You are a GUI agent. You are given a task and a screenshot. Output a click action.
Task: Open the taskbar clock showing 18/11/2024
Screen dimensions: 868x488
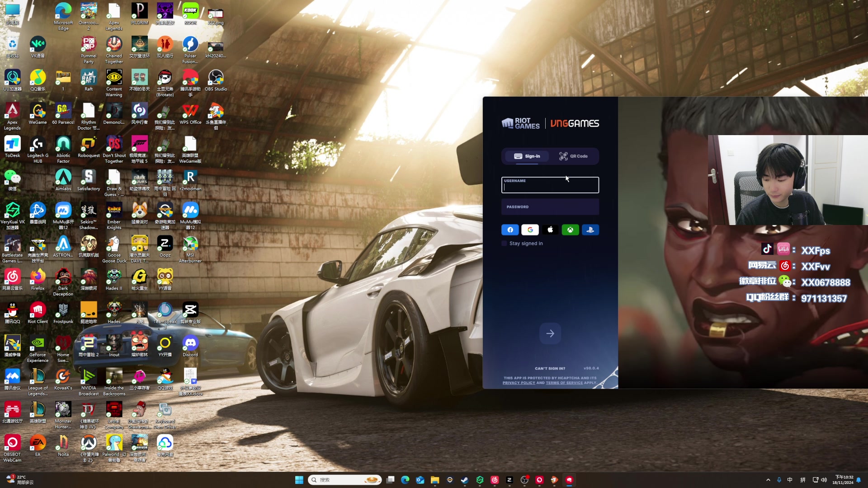click(844, 480)
